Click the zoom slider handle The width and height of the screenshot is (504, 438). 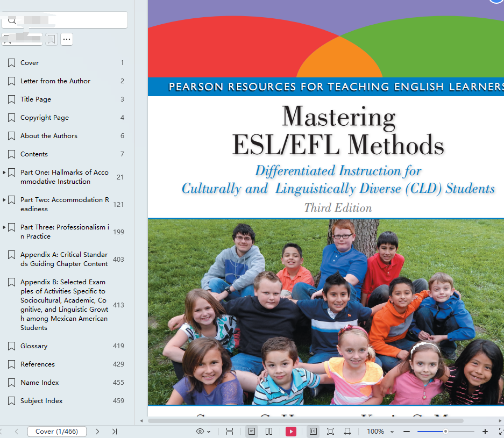[445, 432]
